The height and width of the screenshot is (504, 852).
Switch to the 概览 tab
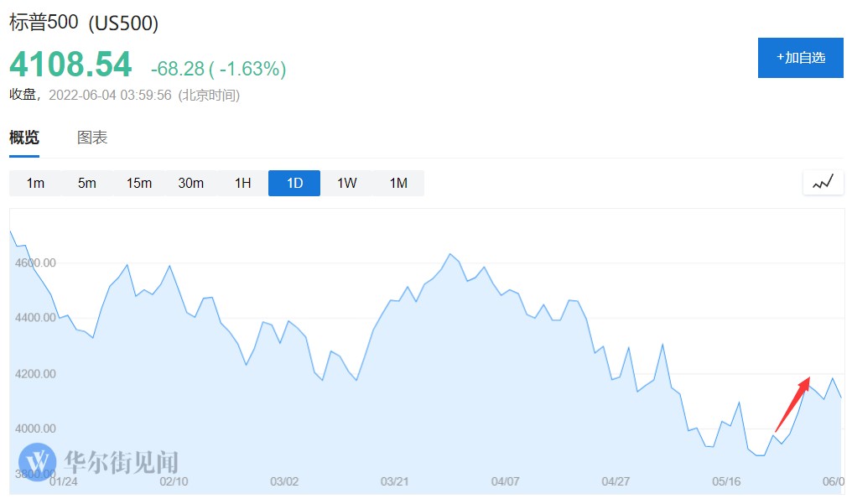[x=24, y=138]
